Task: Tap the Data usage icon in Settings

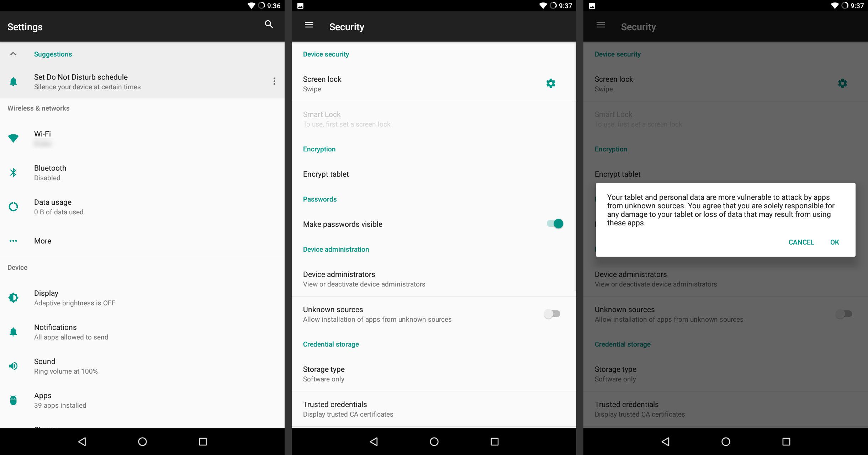Action: click(x=14, y=207)
